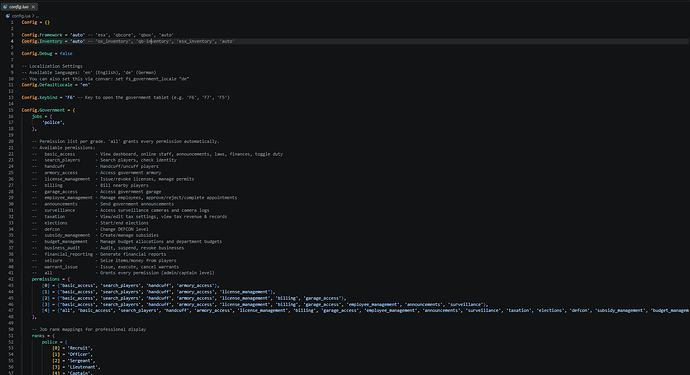The image size is (690, 375).
Task: Click the 'Lieutenant' rank entry
Action: 77,368
